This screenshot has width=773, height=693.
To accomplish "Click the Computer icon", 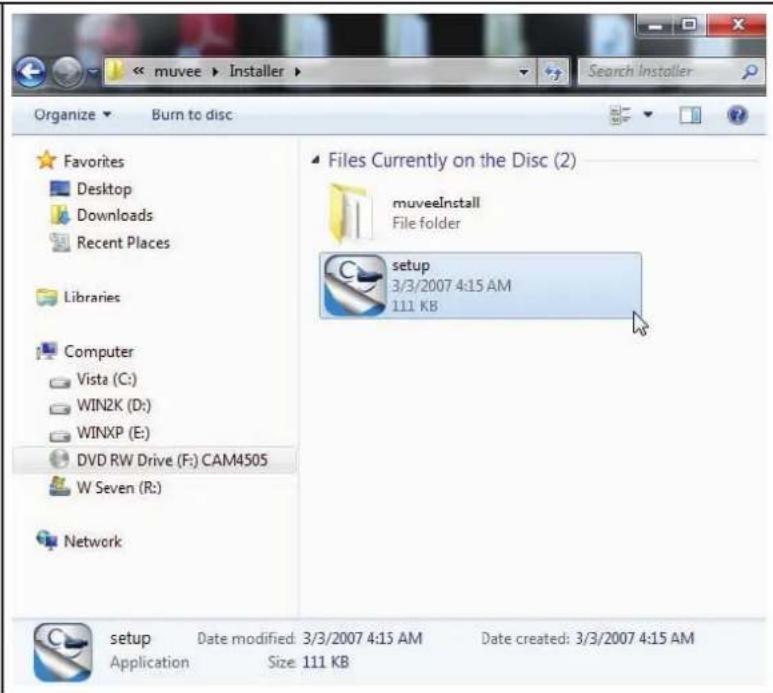I will pyautogui.click(x=47, y=351).
